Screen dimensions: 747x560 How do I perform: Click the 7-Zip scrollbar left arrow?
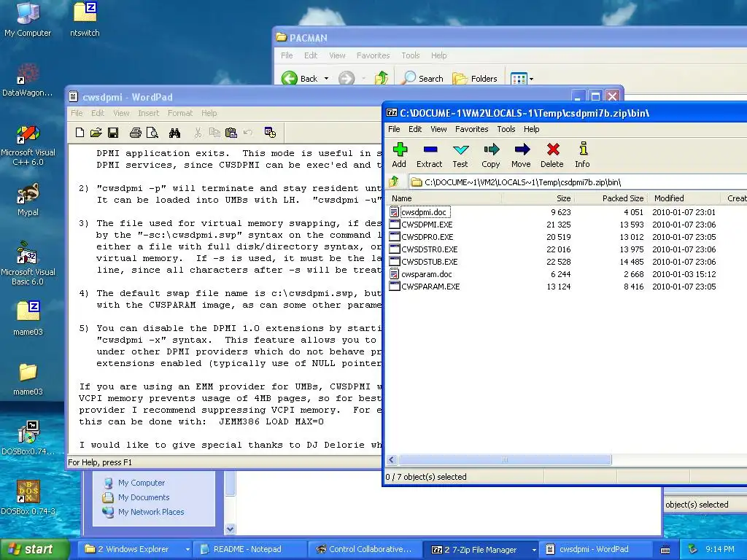392,459
